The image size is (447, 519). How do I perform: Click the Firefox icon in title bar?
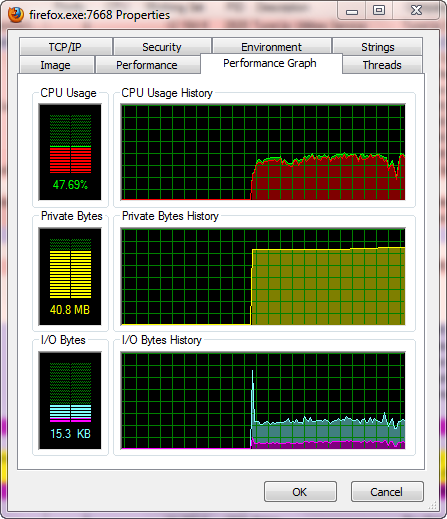[x=16, y=15]
